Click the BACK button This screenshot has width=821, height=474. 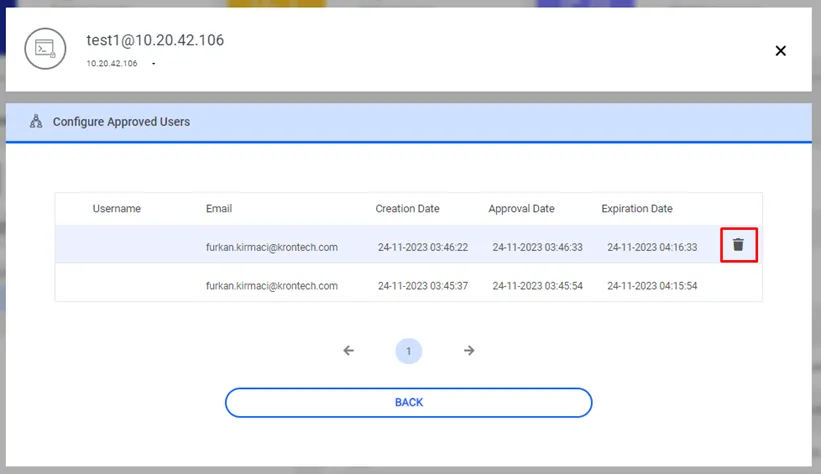(408, 402)
